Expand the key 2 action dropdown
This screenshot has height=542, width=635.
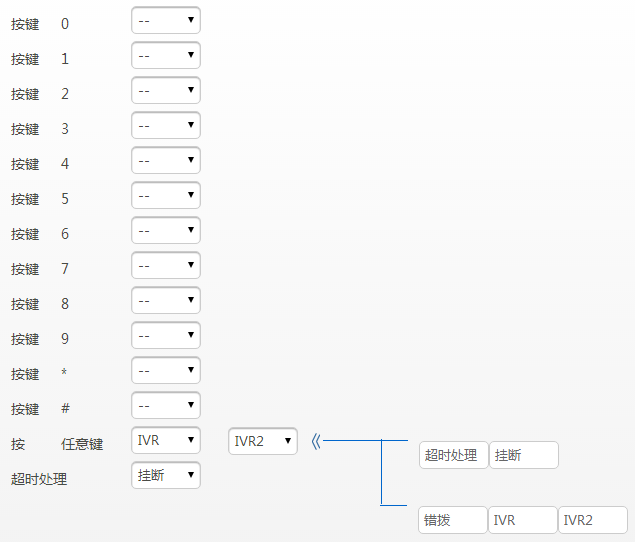point(166,91)
